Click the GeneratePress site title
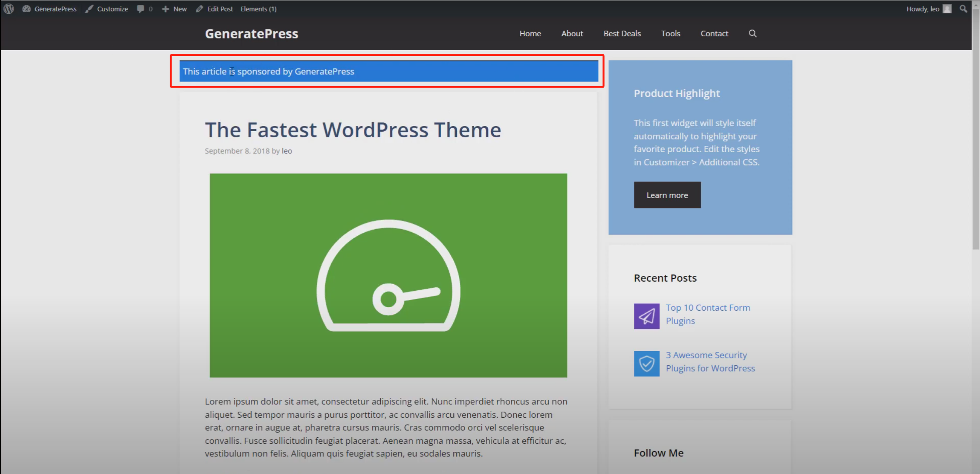Screen dimensions: 980x474 (251, 34)
